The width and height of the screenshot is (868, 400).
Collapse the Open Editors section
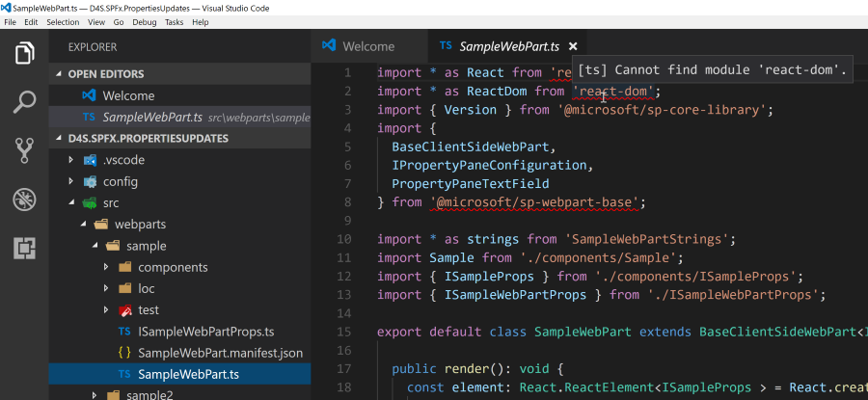(180, 74)
